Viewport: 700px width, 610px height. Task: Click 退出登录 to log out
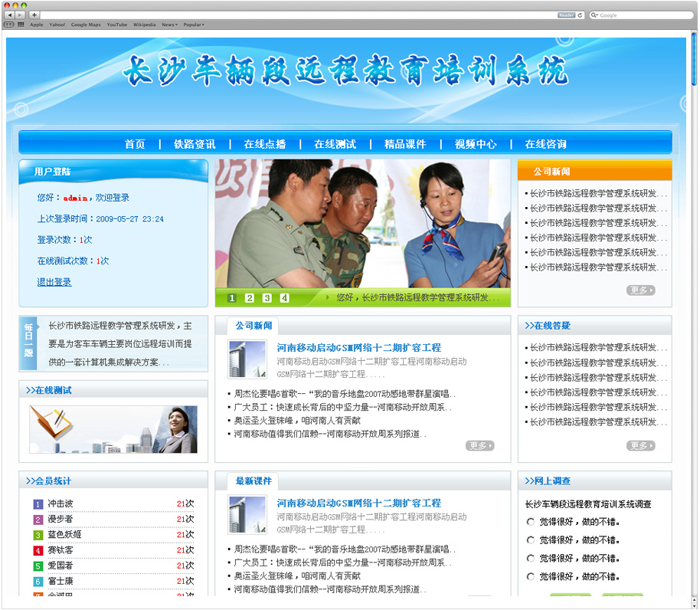pyautogui.click(x=54, y=282)
